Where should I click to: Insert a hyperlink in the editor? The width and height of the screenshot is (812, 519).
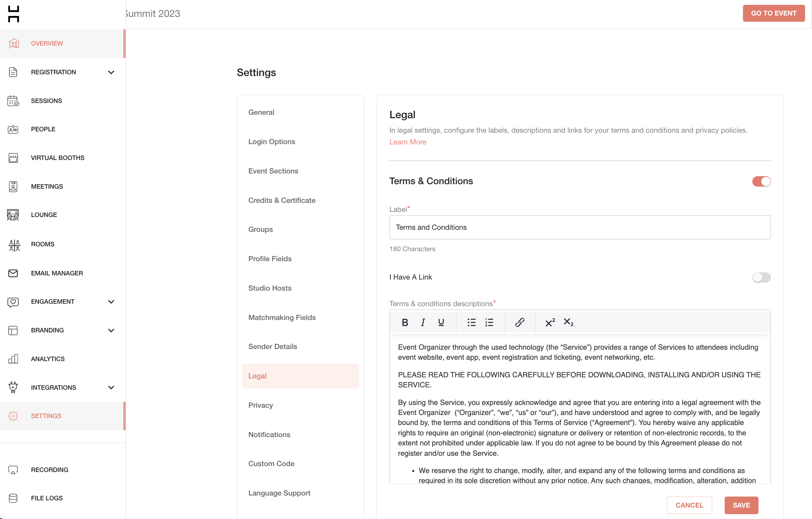click(520, 322)
